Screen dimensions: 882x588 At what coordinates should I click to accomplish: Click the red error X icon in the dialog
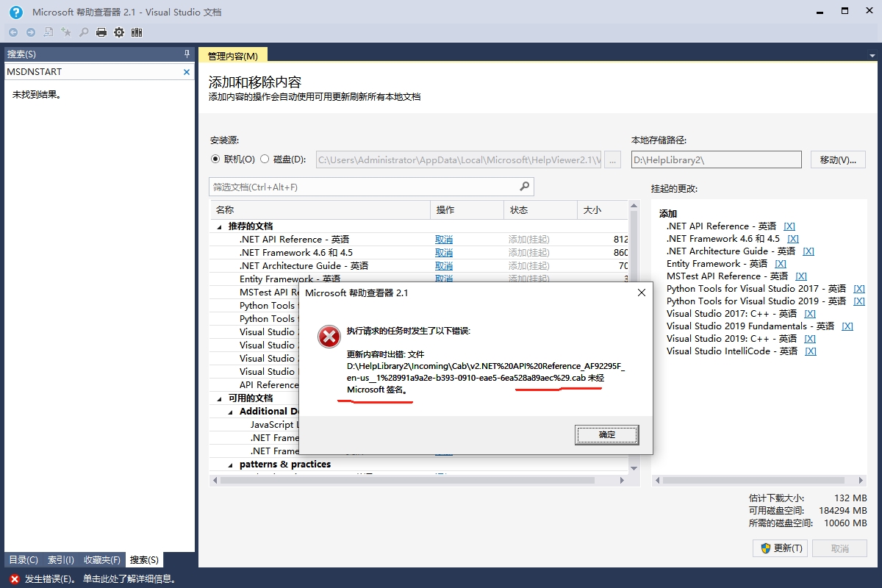point(329,337)
